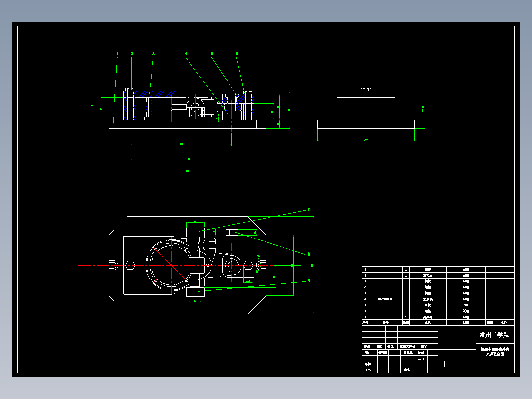Select part callout number 9 label

(x=309, y=281)
